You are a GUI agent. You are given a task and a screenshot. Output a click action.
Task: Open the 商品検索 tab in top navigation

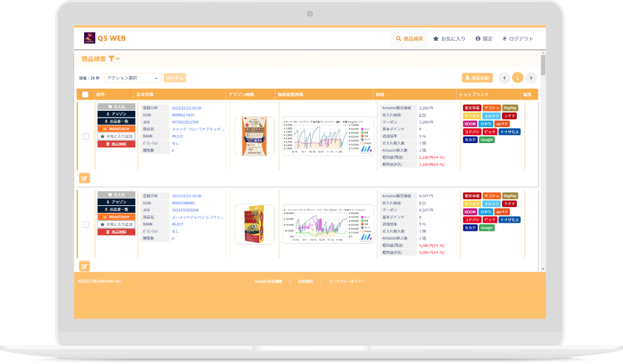pos(409,39)
